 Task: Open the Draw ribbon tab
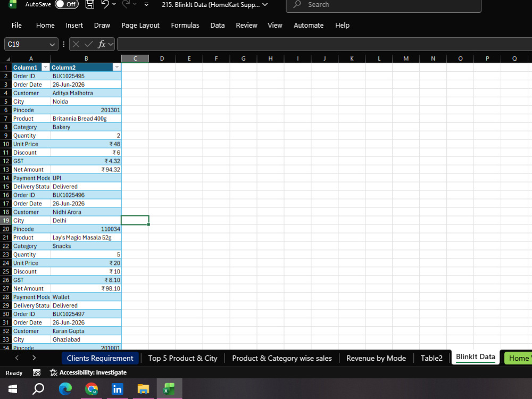click(x=102, y=26)
